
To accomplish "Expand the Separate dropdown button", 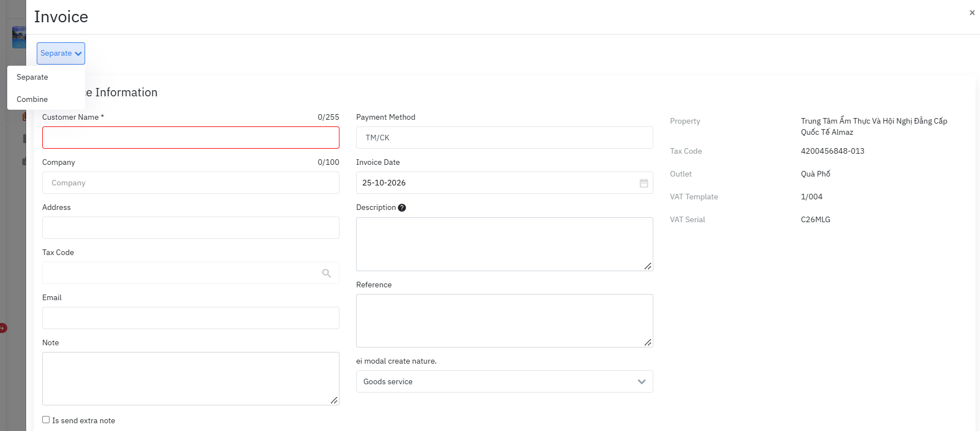I will point(61,53).
